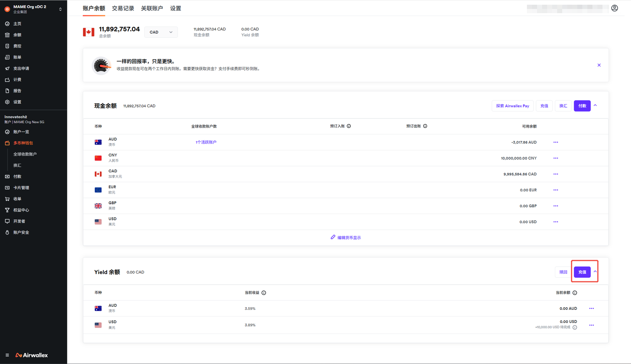This screenshot has width=631, height=364.
Task: Switch to the 关联账户 tab
Action: coord(152,8)
